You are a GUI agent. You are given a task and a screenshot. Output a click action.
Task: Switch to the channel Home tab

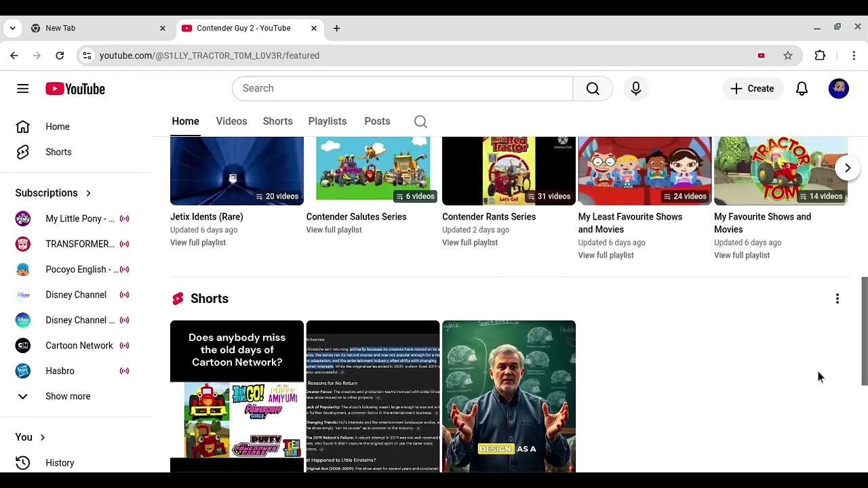pyautogui.click(x=185, y=121)
